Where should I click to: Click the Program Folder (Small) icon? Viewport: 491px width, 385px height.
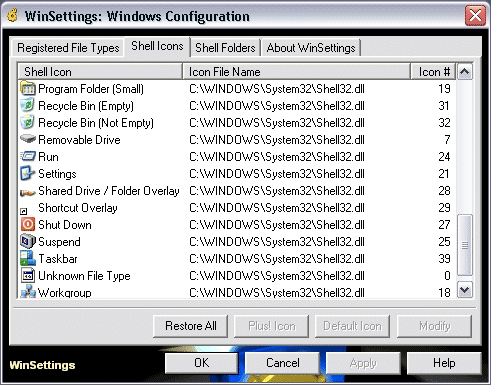(28, 88)
